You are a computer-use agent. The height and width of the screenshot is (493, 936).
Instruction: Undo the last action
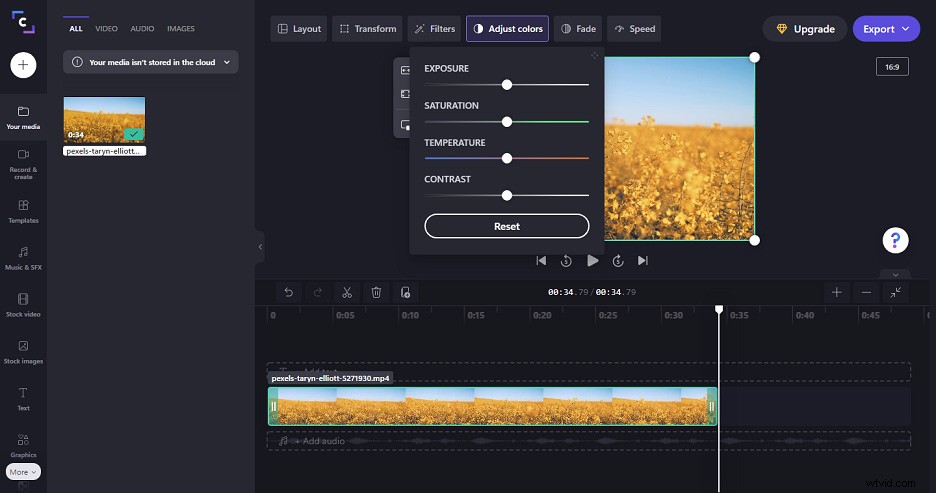289,292
